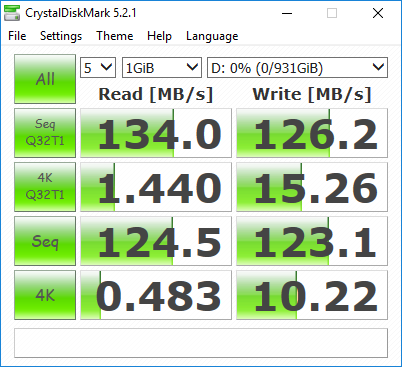
Task: Open the Help menu
Action: coord(159,36)
